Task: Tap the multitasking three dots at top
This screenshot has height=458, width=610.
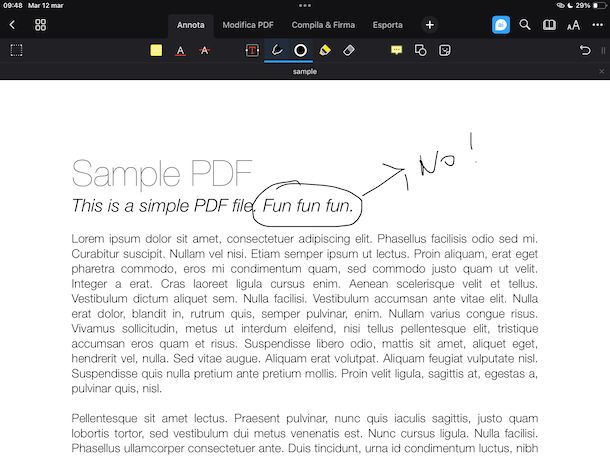Action: tap(305, 5)
